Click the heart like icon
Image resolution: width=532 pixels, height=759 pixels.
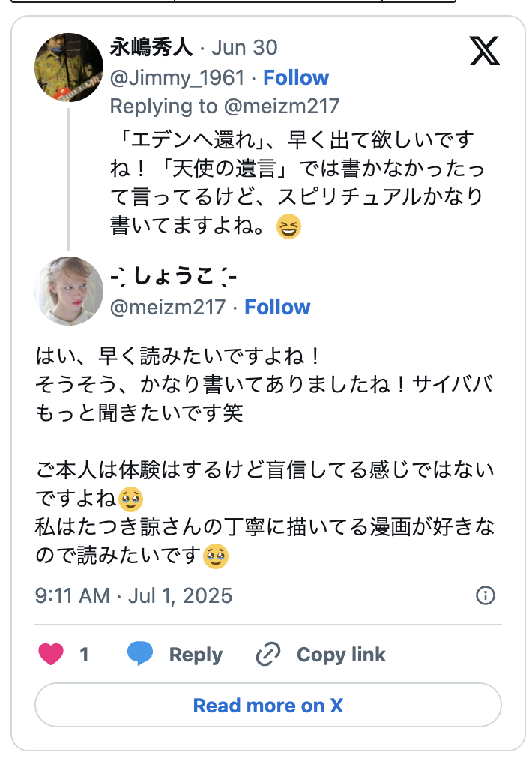pos(51,654)
